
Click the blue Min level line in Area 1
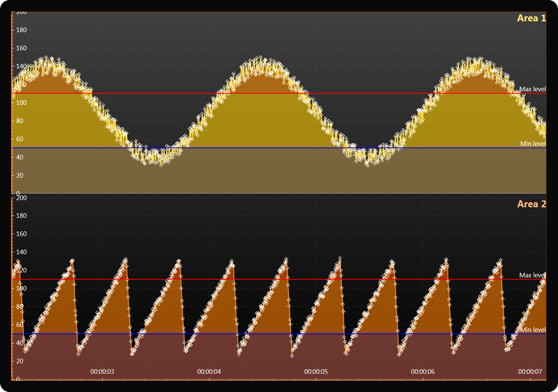[271, 148]
